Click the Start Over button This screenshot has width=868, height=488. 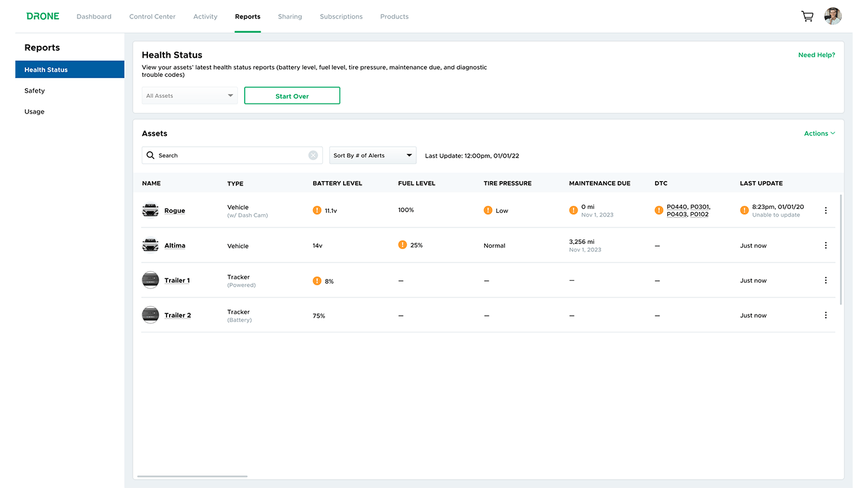point(292,95)
